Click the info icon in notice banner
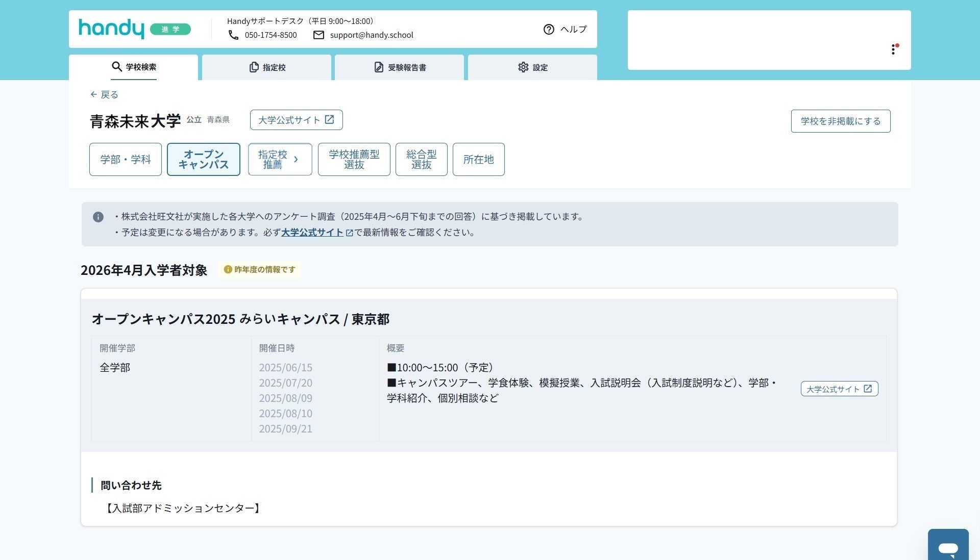Image resolution: width=980 pixels, height=560 pixels. tap(98, 217)
